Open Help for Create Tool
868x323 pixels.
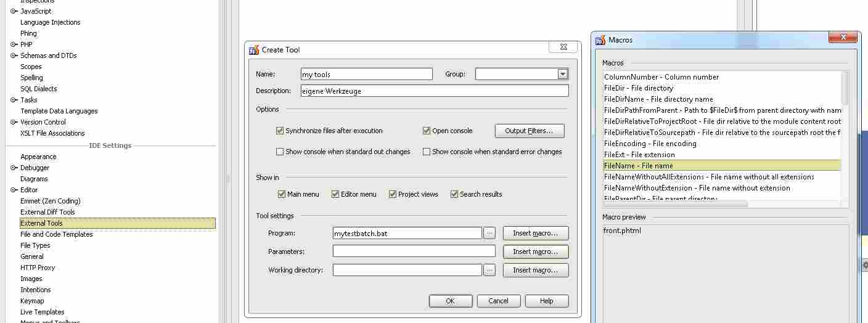[x=547, y=301]
